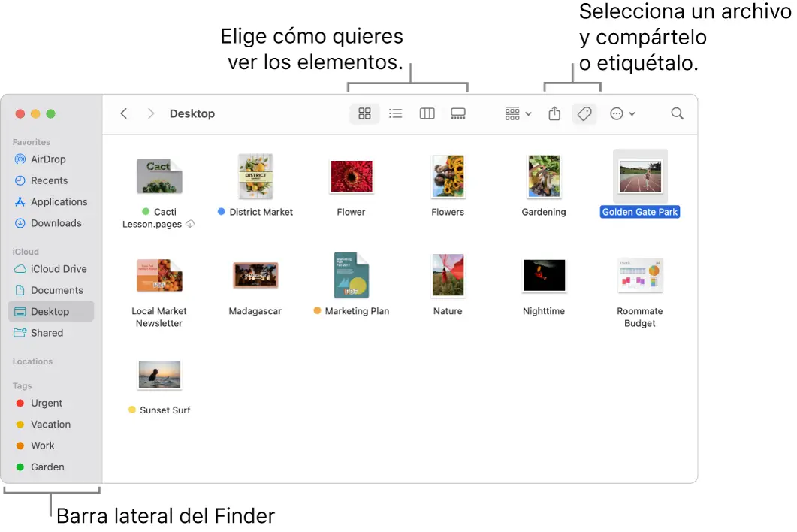Go forward with the right chevron

coord(151,113)
